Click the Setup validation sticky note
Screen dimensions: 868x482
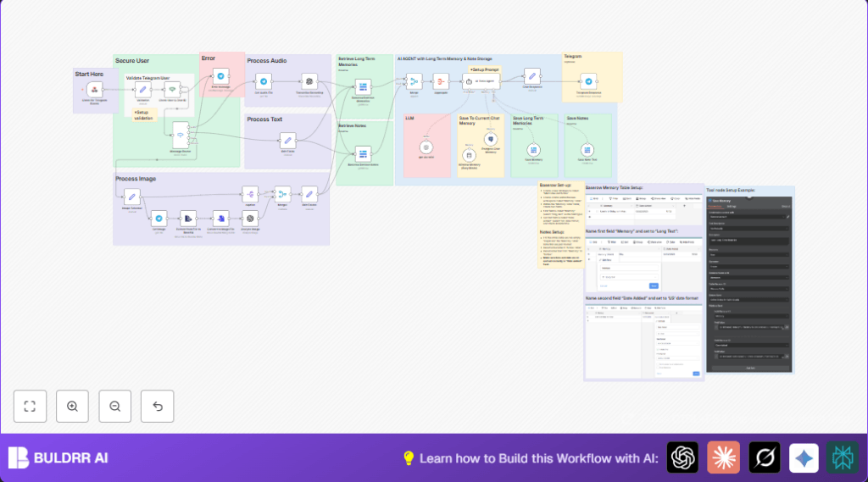click(144, 115)
